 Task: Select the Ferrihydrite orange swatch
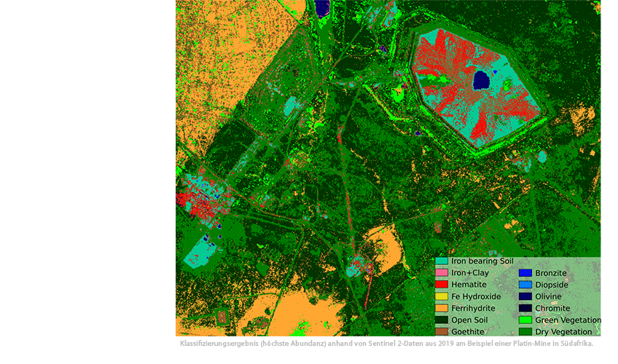pos(442,308)
